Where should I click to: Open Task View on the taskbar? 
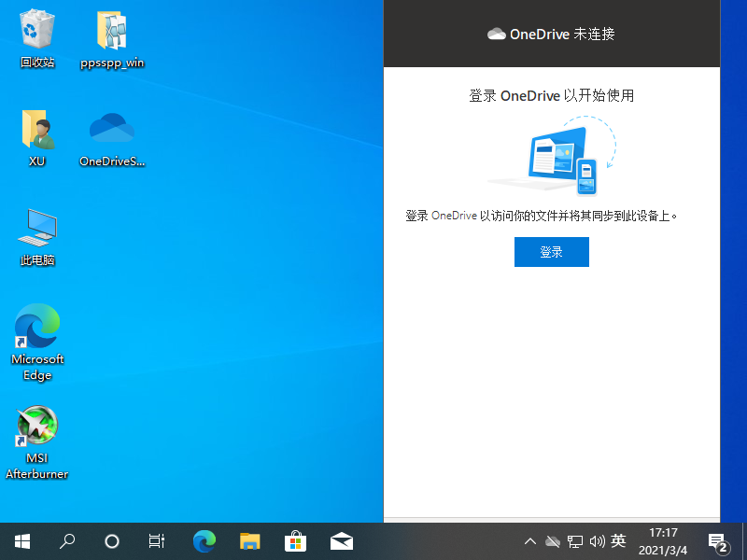(156, 540)
